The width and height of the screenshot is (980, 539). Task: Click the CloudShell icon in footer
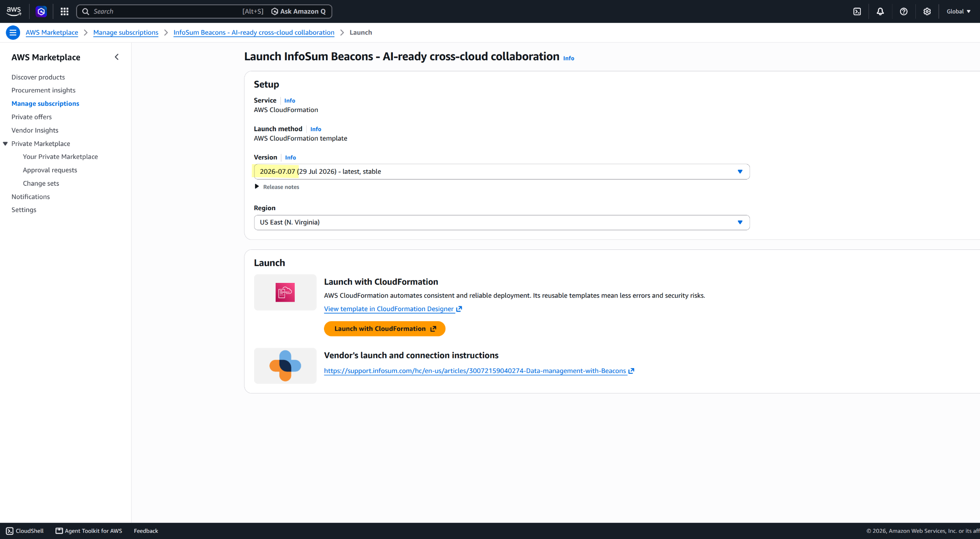[x=10, y=531]
